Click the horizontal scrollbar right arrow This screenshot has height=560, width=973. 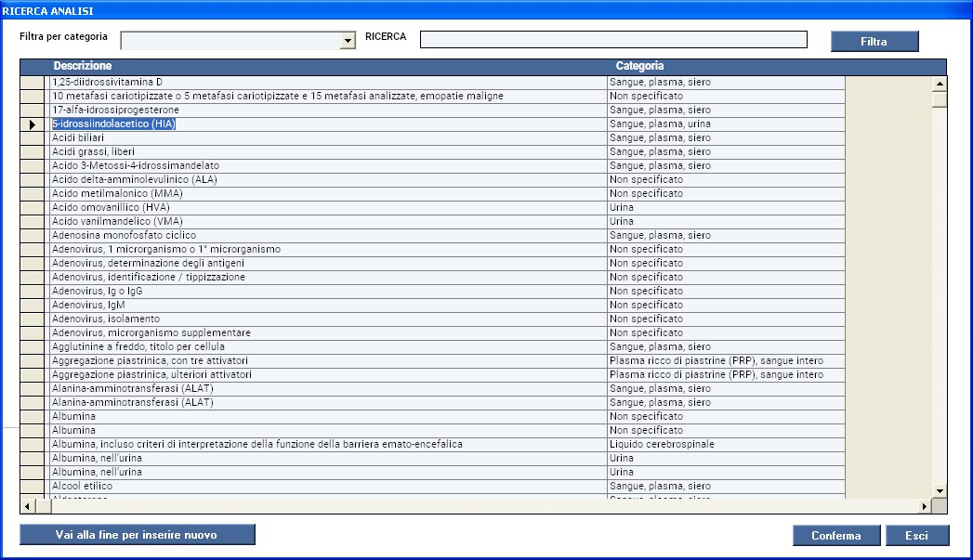924,506
